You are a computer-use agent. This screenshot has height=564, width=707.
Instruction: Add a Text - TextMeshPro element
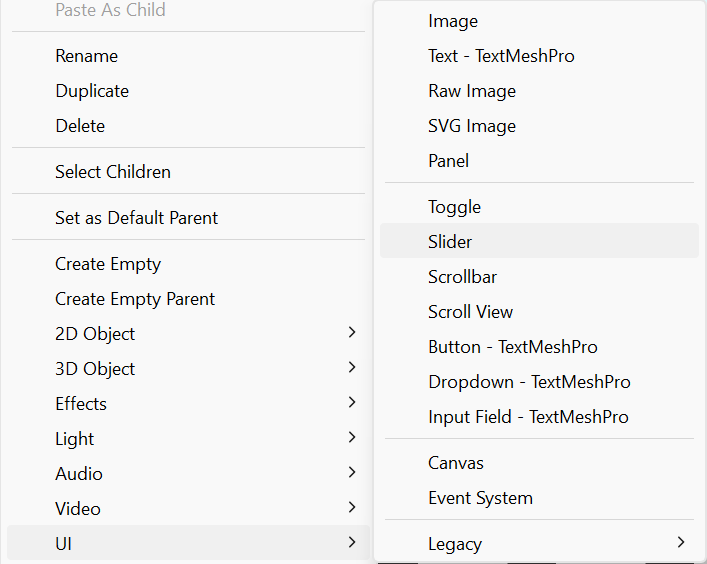click(501, 56)
